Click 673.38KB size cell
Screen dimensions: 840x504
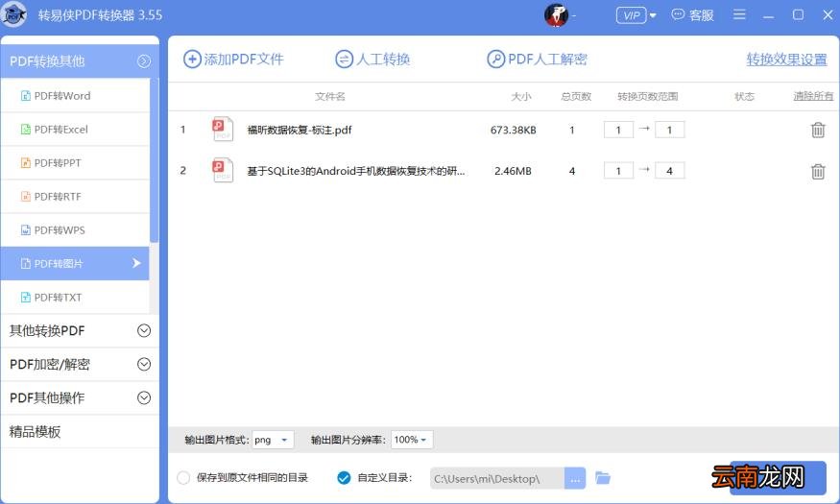tap(513, 130)
